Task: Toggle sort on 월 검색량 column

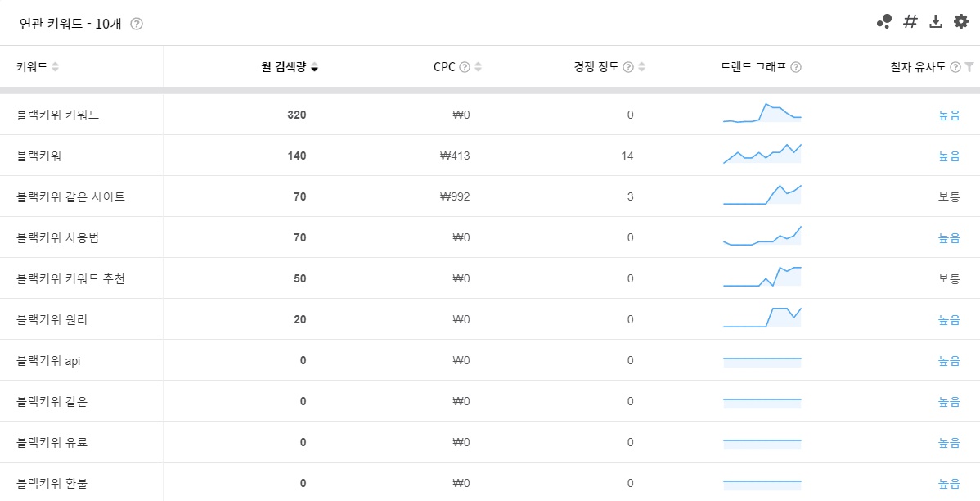Action: pyautogui.click(x=314, y=67)
